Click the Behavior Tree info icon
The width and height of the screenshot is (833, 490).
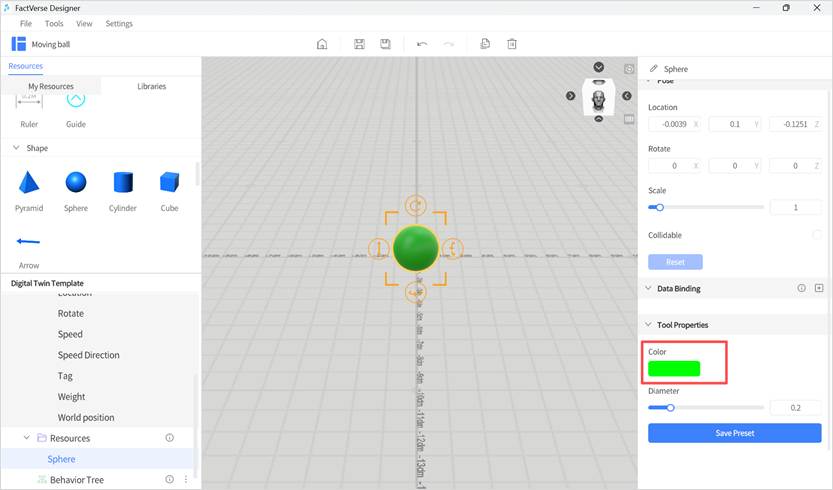tap(169, 479)
